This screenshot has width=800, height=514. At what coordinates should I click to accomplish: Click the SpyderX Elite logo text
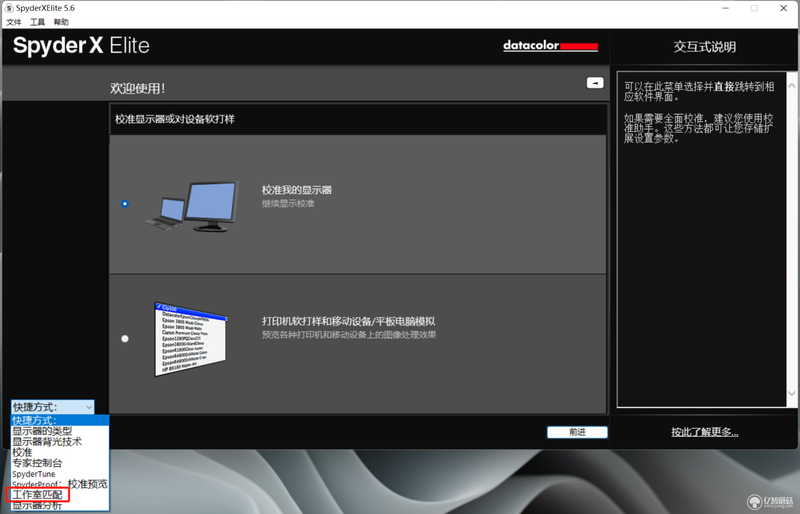point(81,45)
